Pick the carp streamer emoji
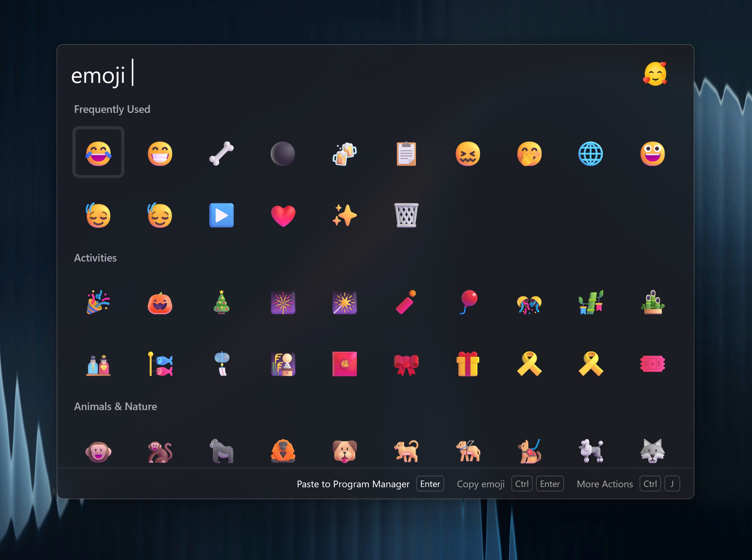 [160, 364]
